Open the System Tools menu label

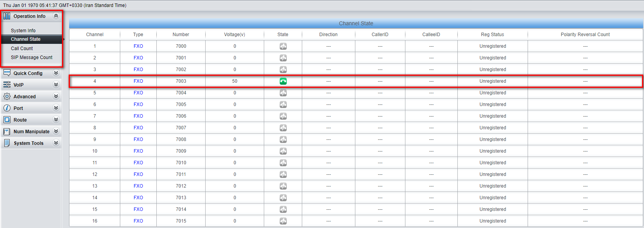(29, 143)
